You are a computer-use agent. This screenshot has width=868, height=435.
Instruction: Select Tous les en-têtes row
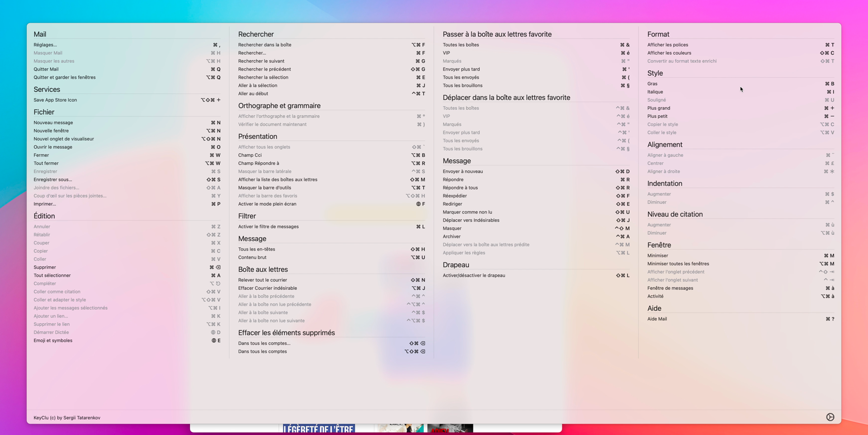coord(332,249)
